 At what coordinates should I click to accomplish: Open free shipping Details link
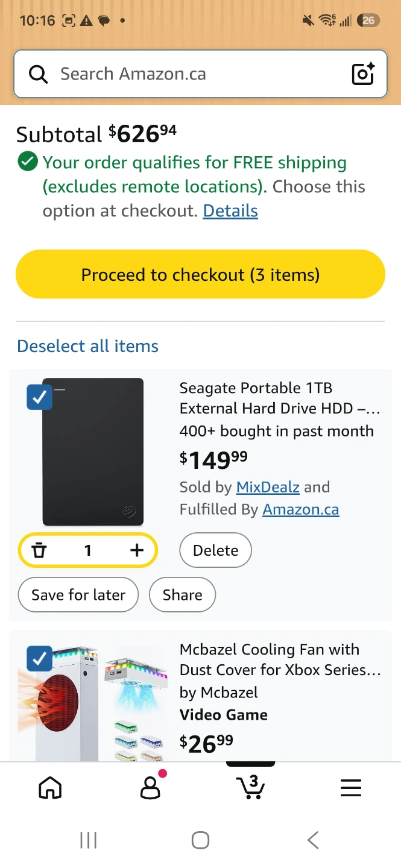point(230,211)
